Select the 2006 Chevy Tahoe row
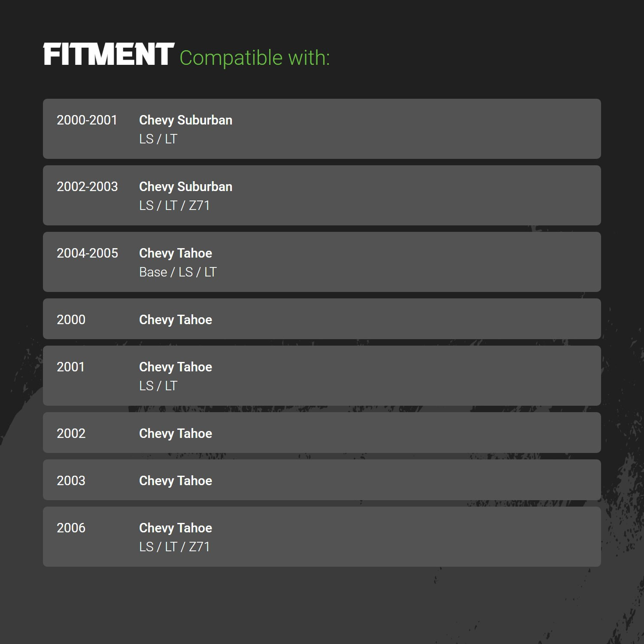 [322, 537]
